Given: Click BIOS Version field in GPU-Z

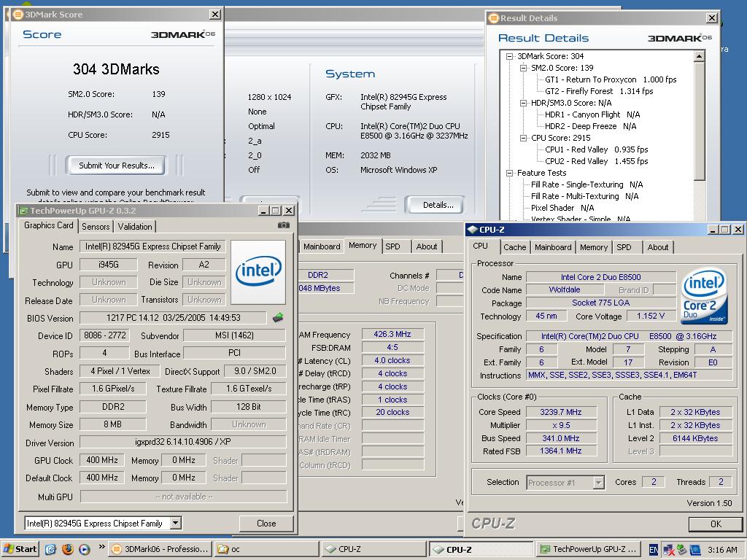Looking at the screenshot, I should 173,318.
